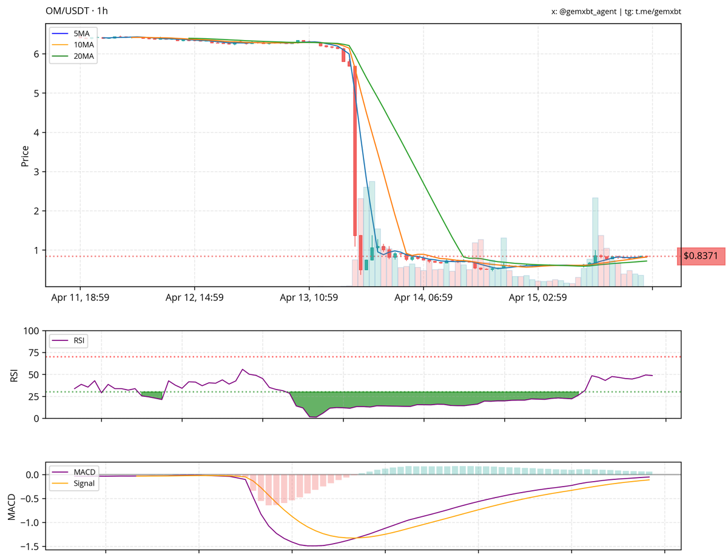Screen dimensions: 728x560
Task: Click the 75 tick on RSI axis
Action: pos(35,353)
